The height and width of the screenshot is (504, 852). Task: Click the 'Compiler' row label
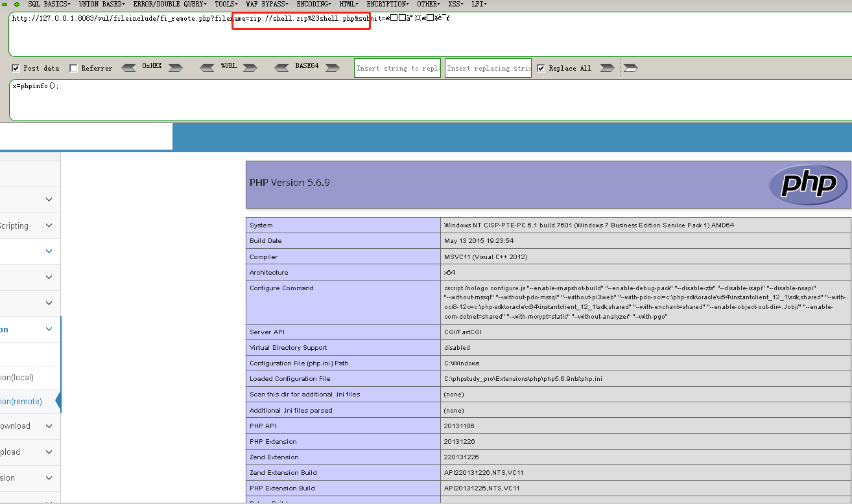pos(264,257)
